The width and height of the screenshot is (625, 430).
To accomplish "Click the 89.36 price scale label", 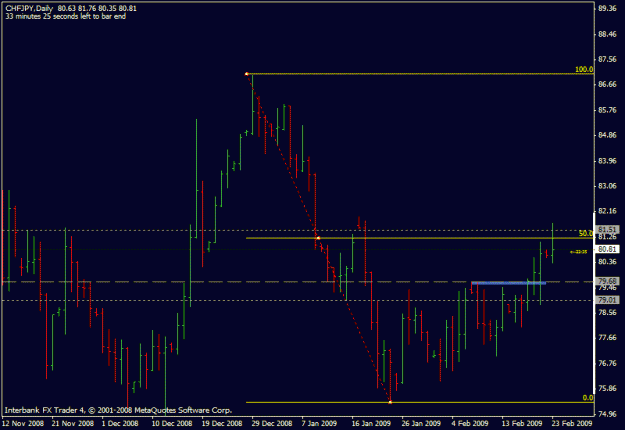I will point(607,8).
